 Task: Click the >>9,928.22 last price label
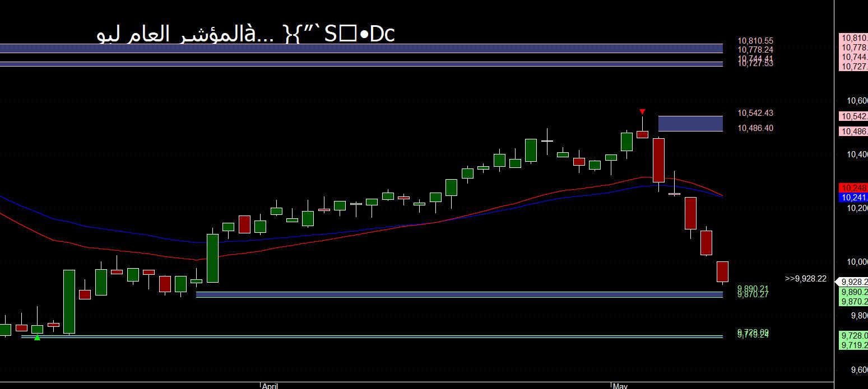pyautogui.click(x=806, y=279)
